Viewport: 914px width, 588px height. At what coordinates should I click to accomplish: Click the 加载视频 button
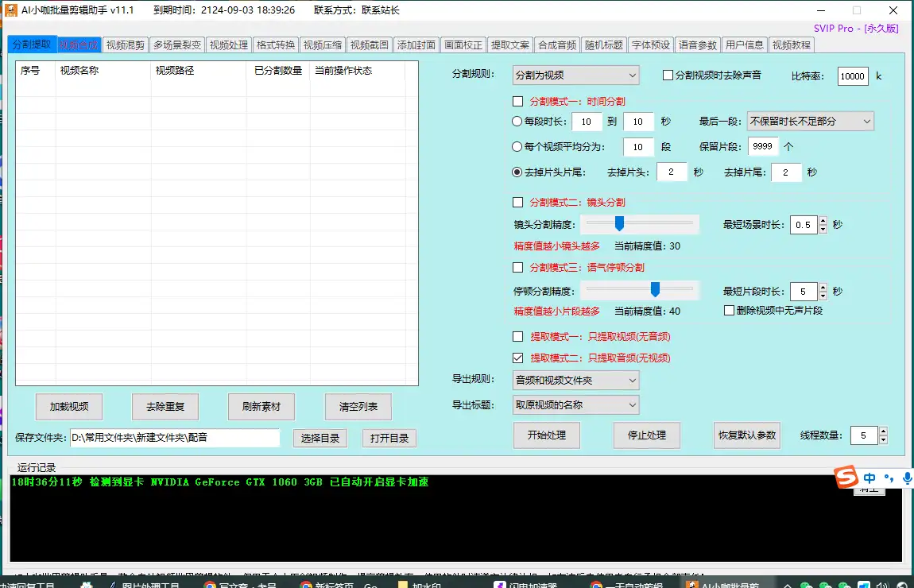[x=69, y=407]
